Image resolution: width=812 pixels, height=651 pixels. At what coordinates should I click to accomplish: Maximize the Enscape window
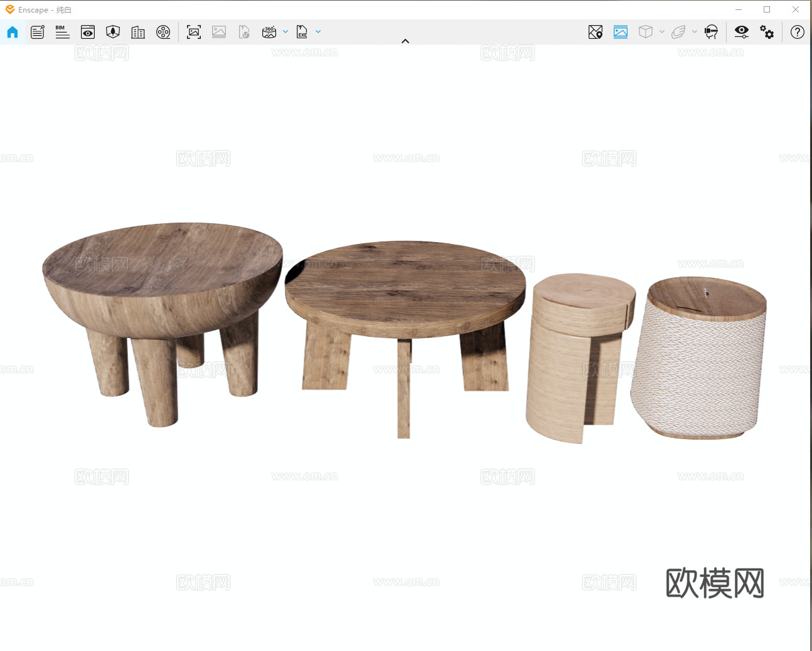[767, 9]
